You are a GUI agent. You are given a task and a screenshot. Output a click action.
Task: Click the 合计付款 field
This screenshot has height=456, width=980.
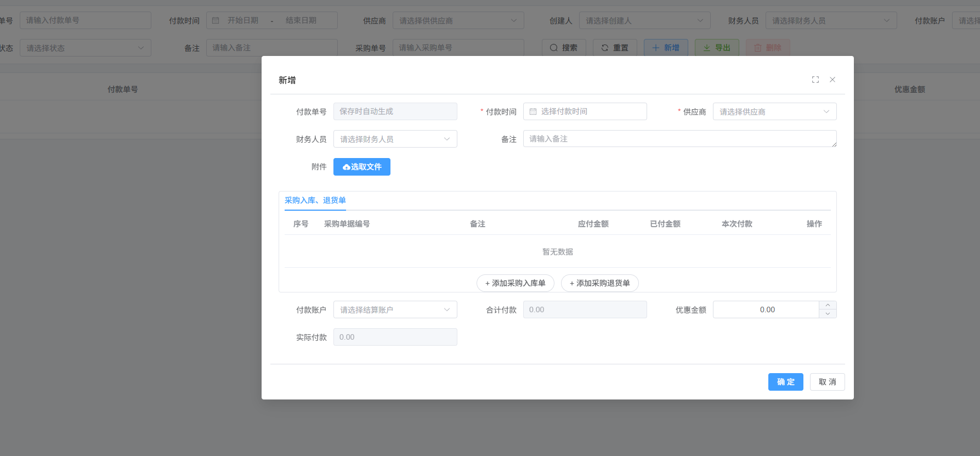(585, 309)
